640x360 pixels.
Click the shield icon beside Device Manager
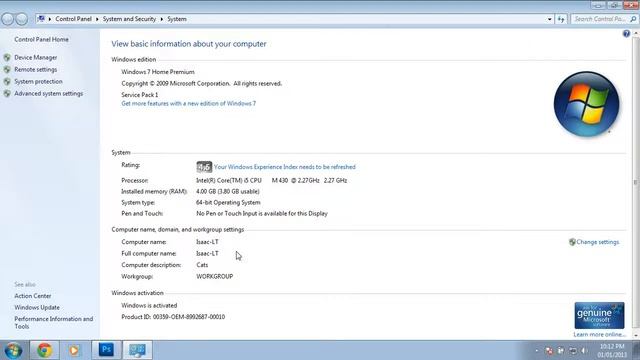pos(7,58)
